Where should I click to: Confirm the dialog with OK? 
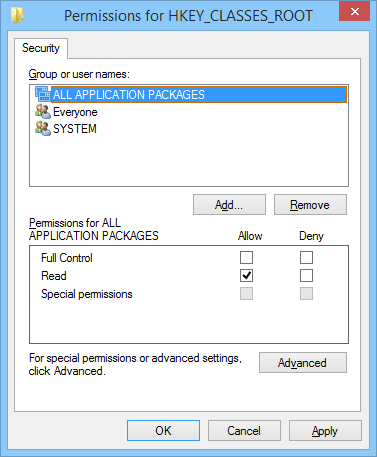click(163, 431)
